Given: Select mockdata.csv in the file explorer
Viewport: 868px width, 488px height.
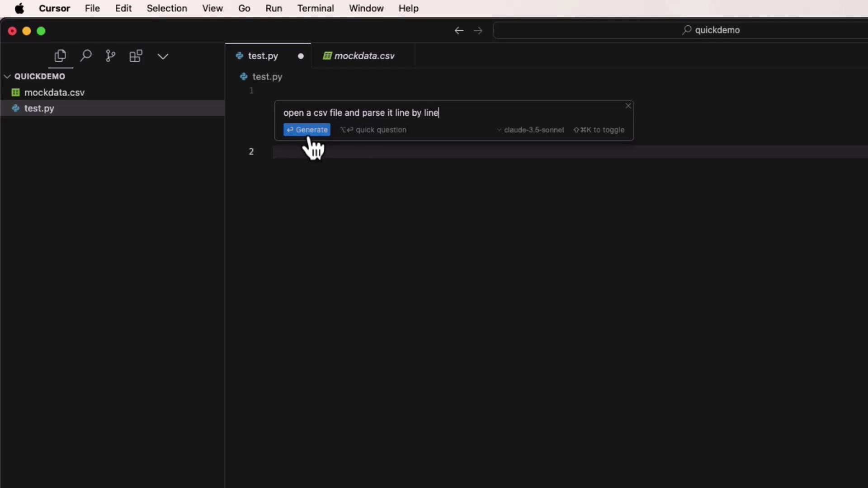Looking at the screenshot, I should (x=54, y=92).
